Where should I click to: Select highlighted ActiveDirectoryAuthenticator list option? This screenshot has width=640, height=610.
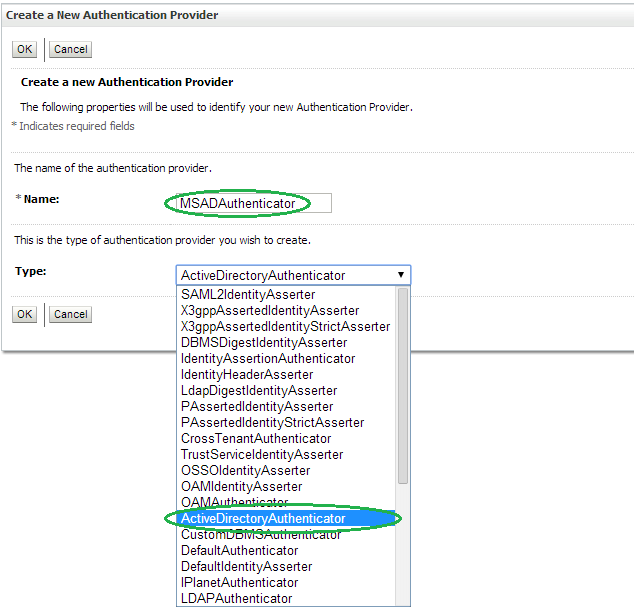tap(286, 518)
